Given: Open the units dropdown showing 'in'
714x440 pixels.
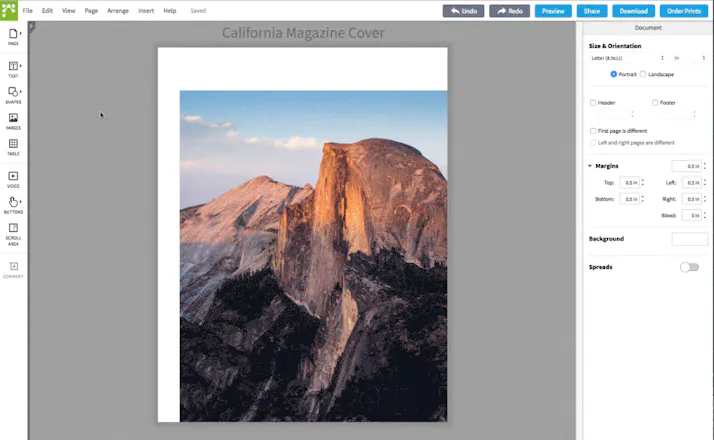Looking at the screenshot, I should click(689, 58).
